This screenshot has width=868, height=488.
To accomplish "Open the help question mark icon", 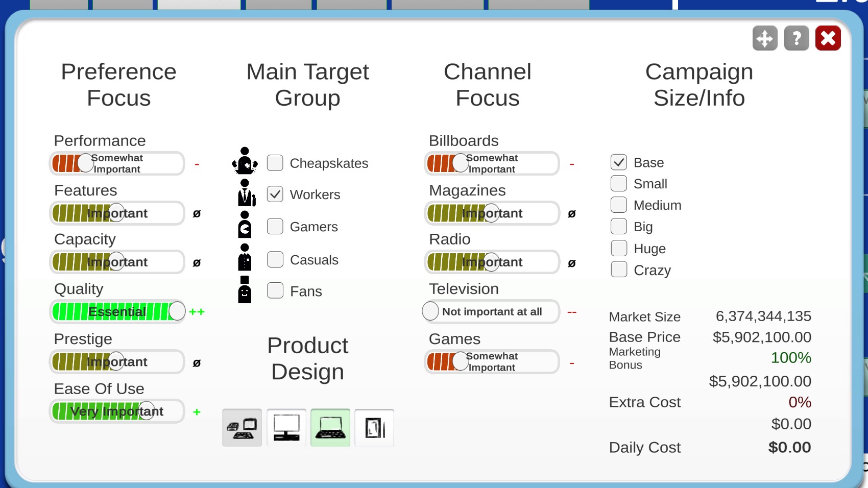I will coord(797,38).
